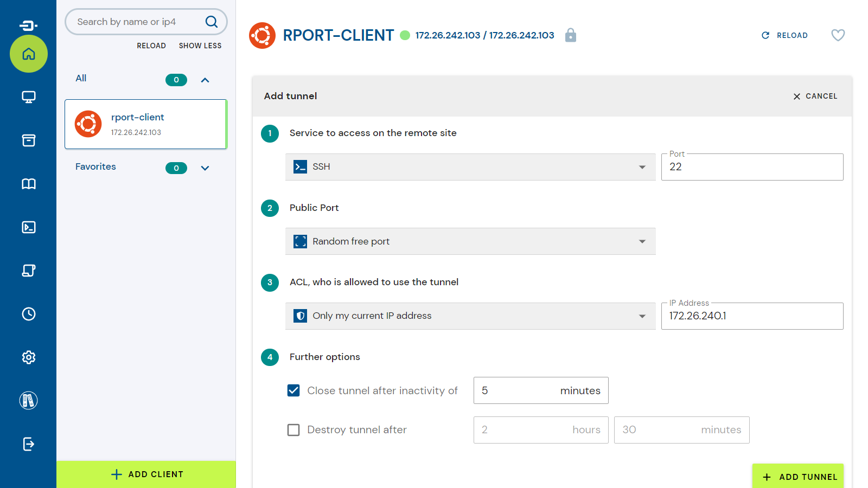The width and height of the screenshot is (868, 488).
Task: Open the clock schedule sidebar icon
Action: (x=29, y=314)
